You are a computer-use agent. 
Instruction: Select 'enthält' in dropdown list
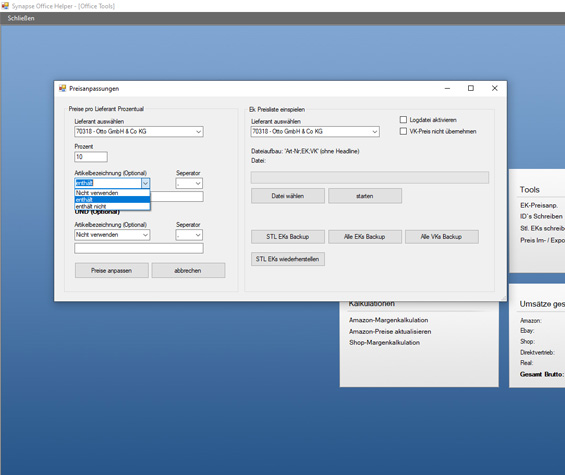point(112,200)
